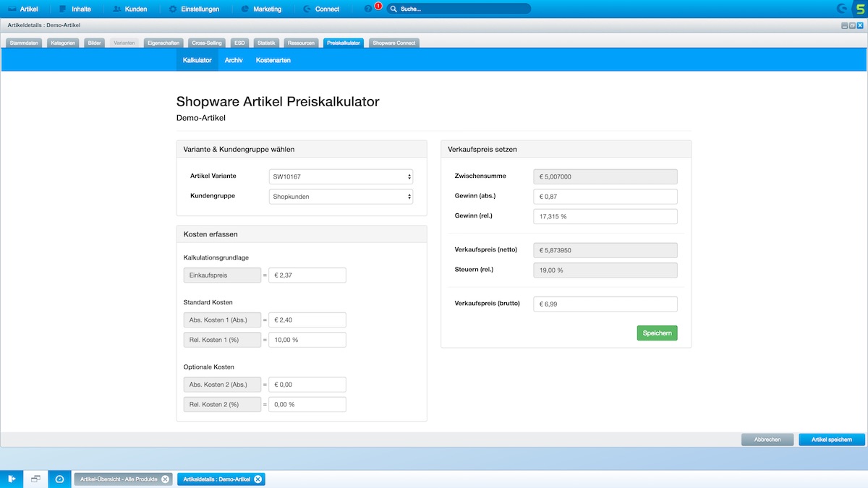Click the red notification badge
The height and width of the screenshot is (488, 868).
click(378, 6)
